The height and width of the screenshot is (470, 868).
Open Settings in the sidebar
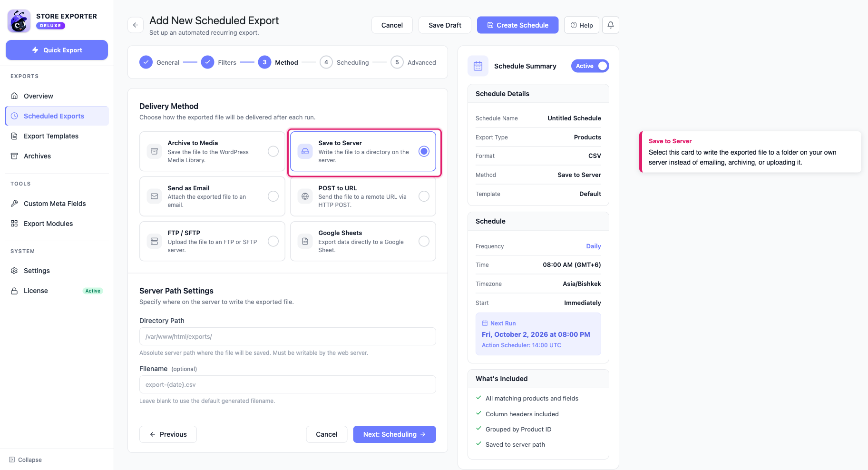pos(57,271)
